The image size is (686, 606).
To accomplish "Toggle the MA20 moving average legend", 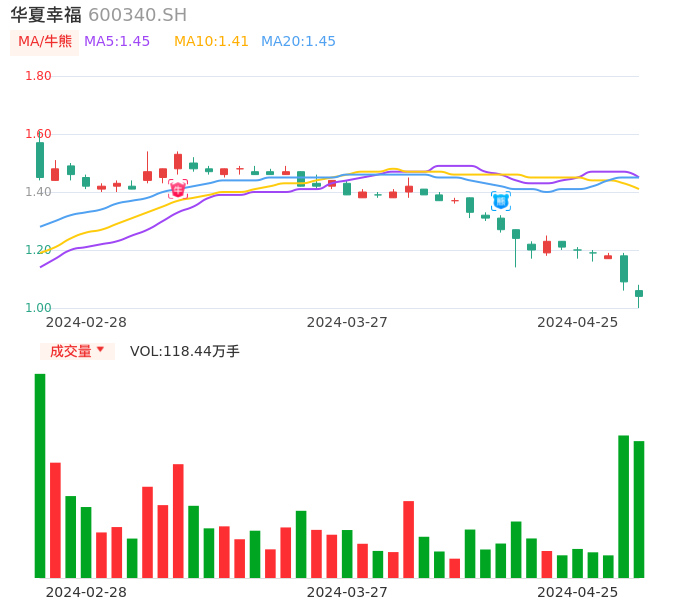I will click(x=298, y=42).
